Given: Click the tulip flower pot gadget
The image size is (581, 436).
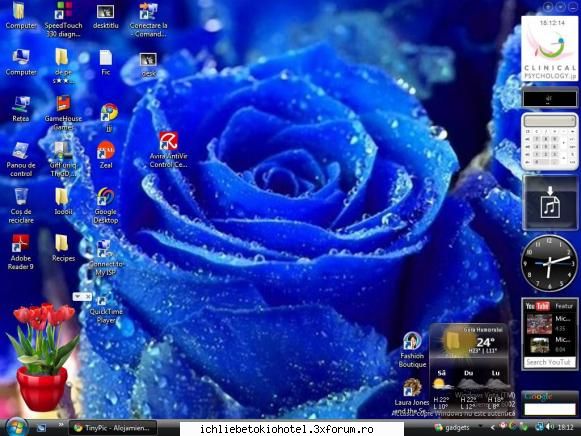Looking at the screenshot, I should point(42,357).
